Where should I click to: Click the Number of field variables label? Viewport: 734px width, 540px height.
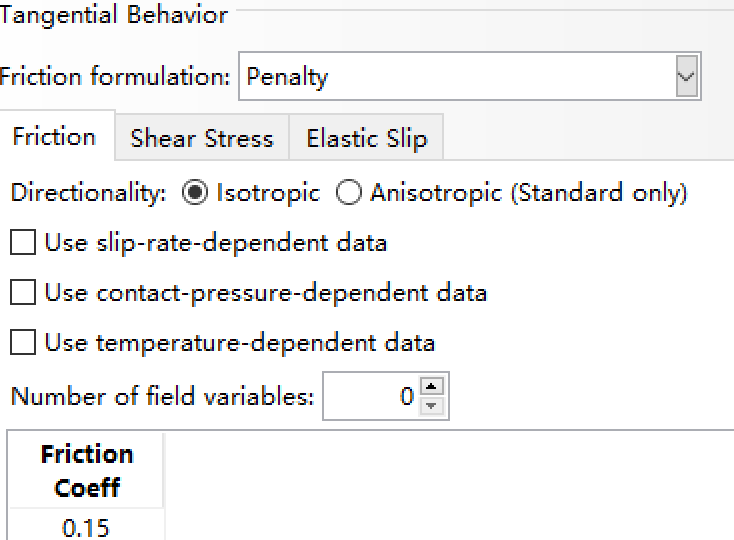[x=162, y=397]
